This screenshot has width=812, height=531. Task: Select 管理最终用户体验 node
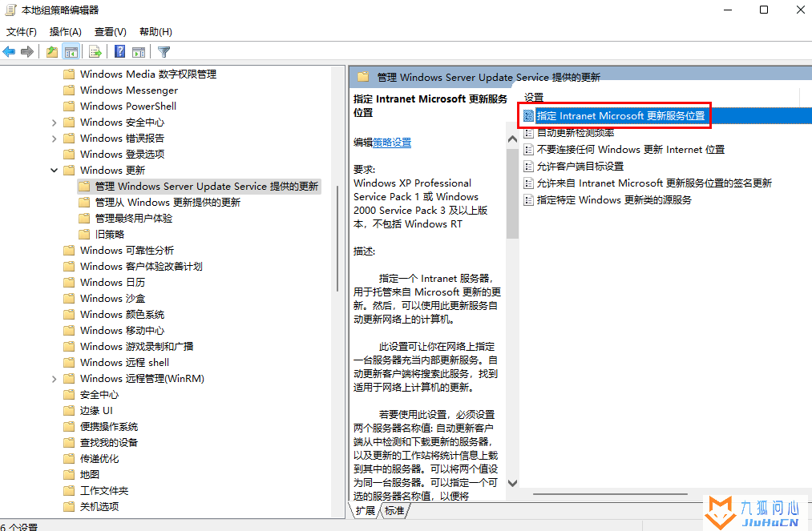(x=134, y=219)
